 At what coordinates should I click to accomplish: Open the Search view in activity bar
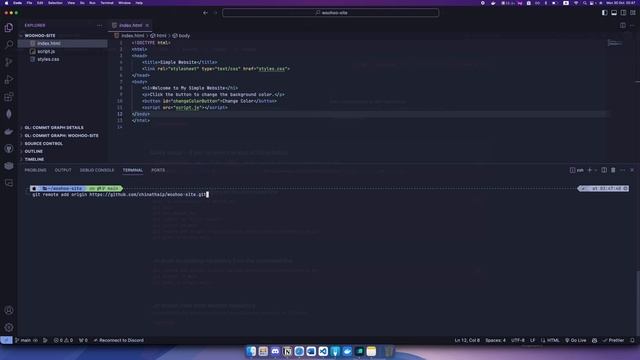(x=9, y=44)
